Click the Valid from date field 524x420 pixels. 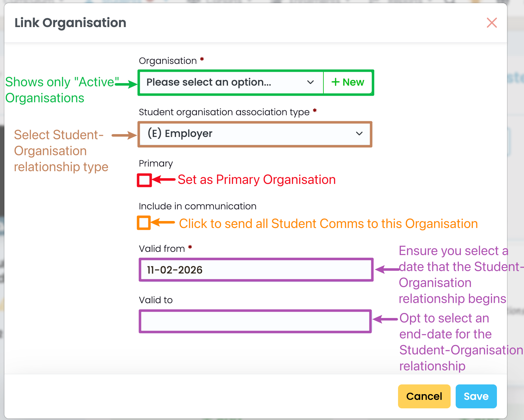tap(256, 270)
